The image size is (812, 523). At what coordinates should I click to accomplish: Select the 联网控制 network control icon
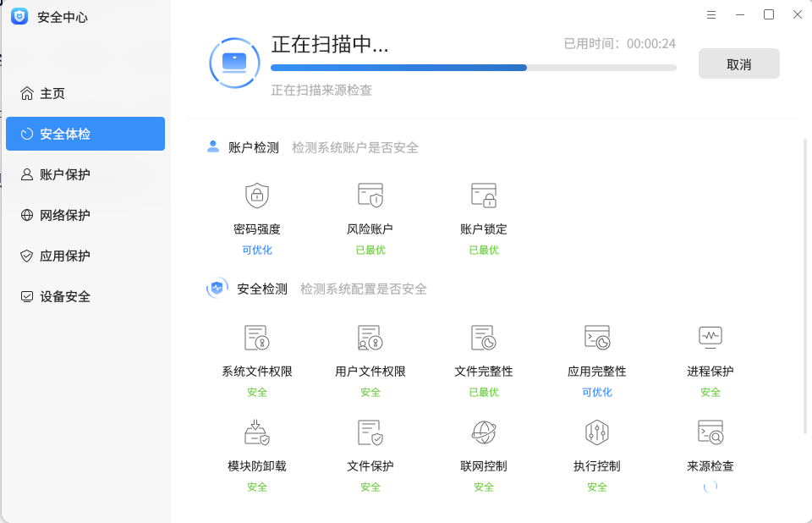483,432
